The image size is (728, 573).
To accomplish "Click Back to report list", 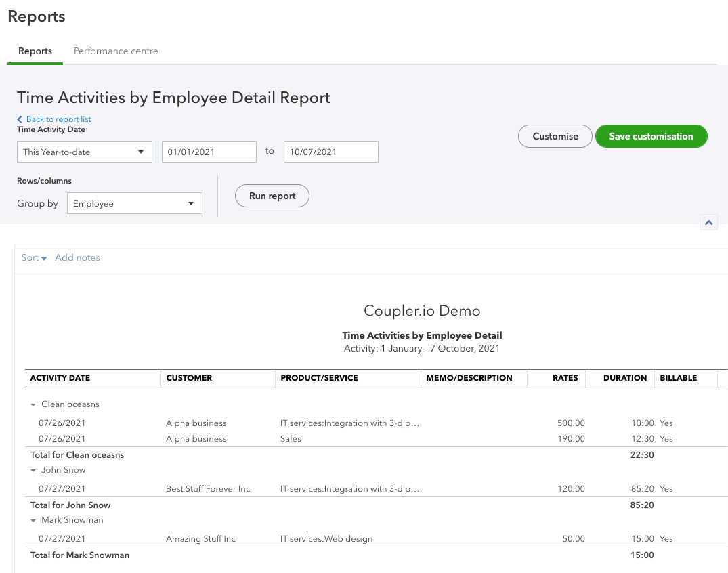I will 53,119.
